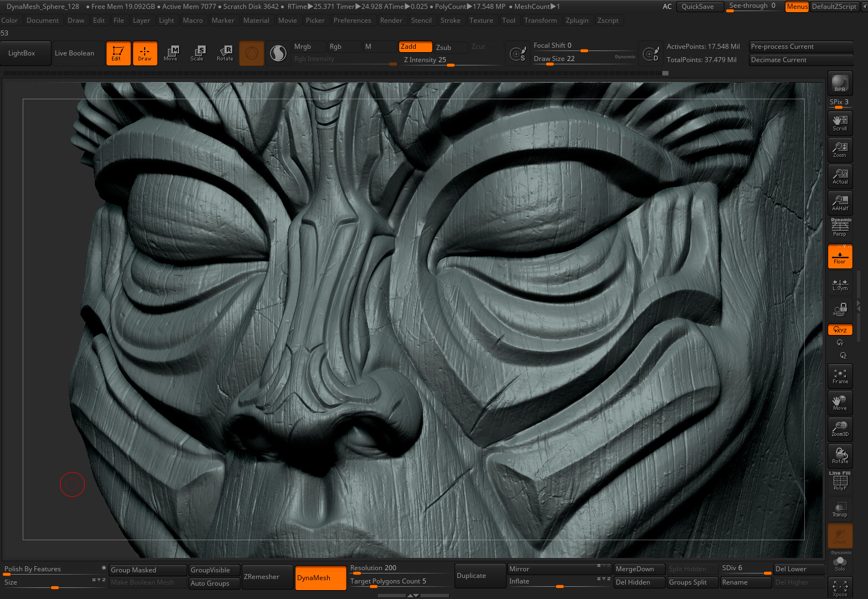The image size is (868, 599).
Task: Open the Tool menu
Action: coord(508,21)
